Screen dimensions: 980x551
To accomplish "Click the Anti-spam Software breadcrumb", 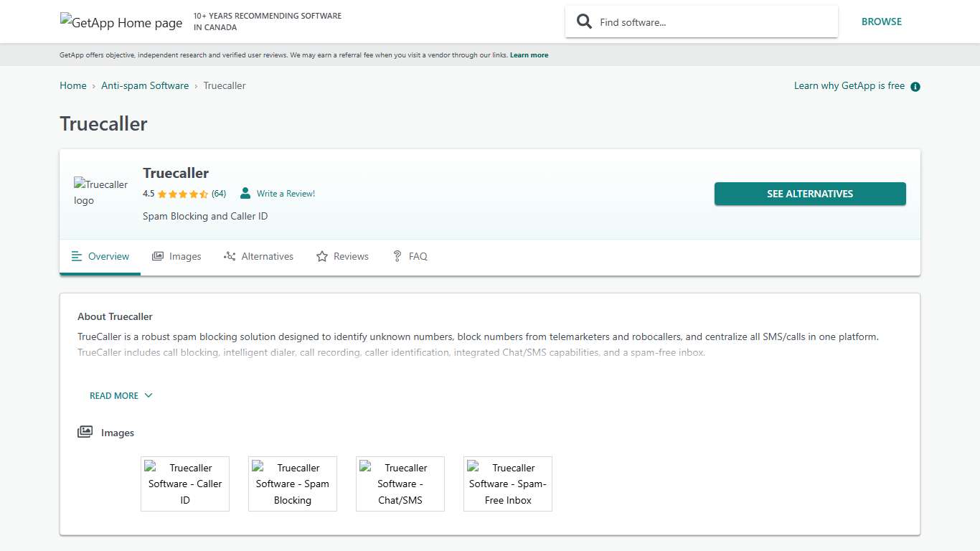I will pyautogui.click(x=145, y=85).
